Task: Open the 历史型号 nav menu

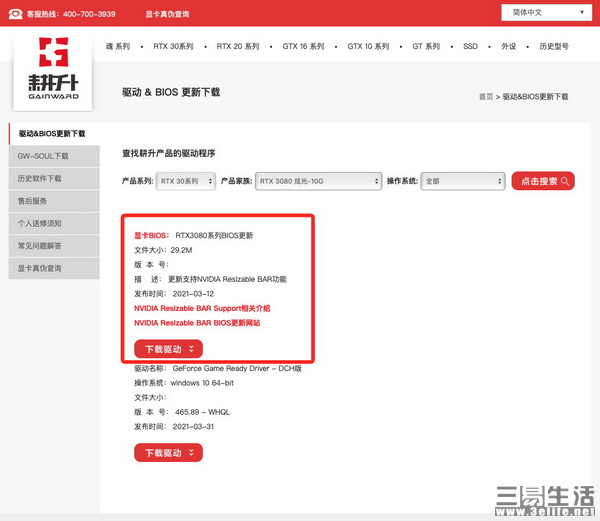Action: [x=558, y=47]
